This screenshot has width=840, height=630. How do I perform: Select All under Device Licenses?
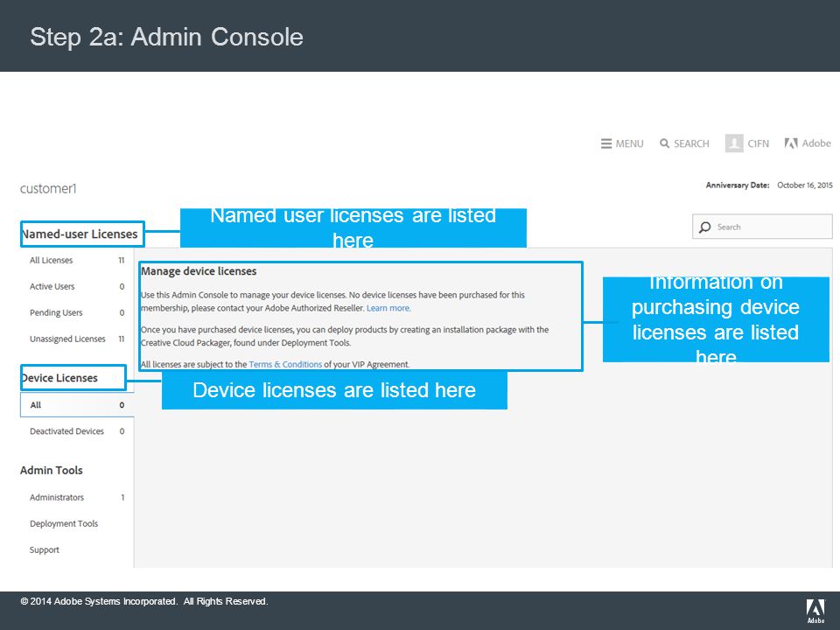77,405
